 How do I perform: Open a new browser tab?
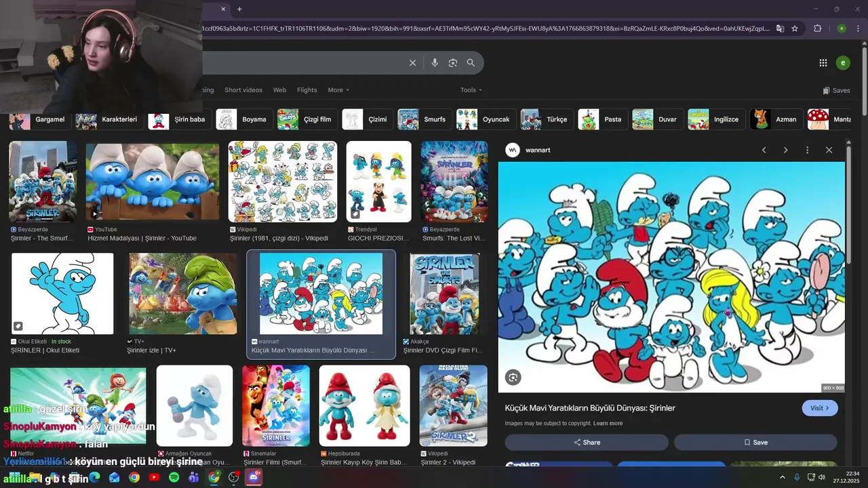pyautogui.click(x=239, y=9)
